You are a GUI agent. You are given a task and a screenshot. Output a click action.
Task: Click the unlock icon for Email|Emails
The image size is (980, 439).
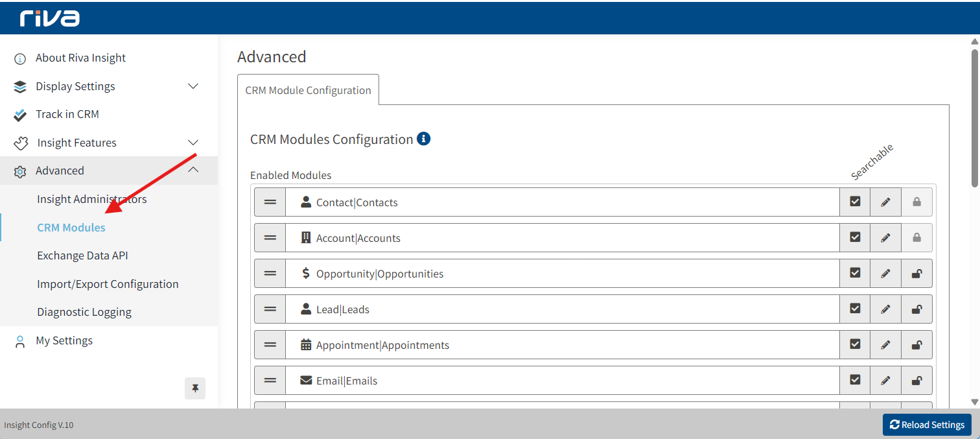(916, 381)
